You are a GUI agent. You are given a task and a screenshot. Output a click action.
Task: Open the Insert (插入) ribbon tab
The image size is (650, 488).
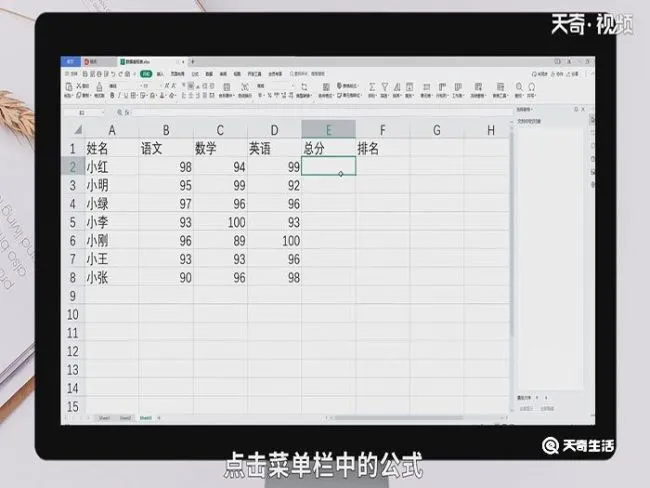click(x=159, y=74)
